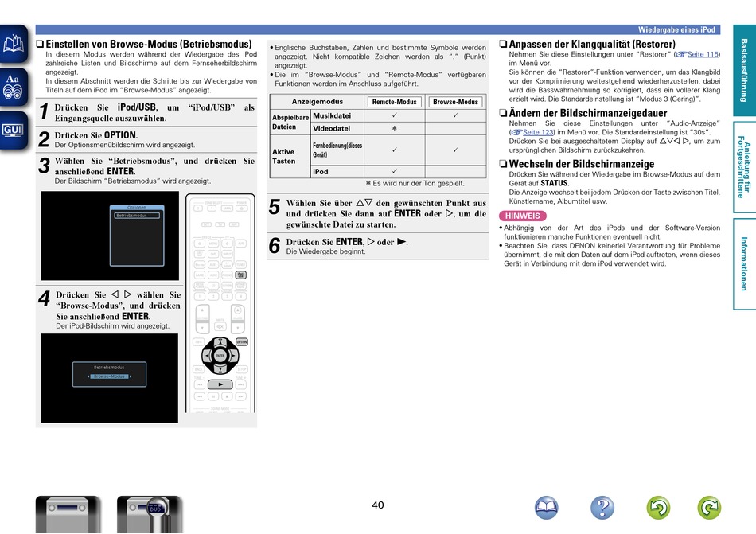
Task: Click the Anzeigemodus table header
Action: 318,102
